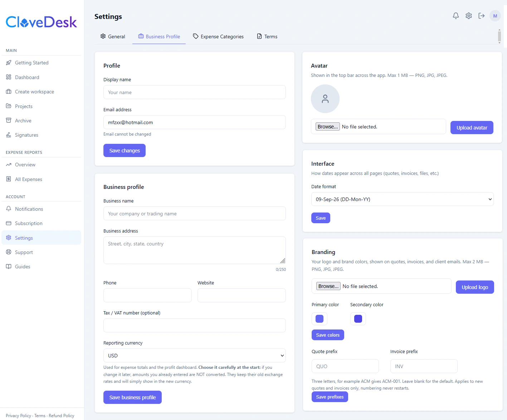The height and width of the screenshot is (420, 507).
Task: Click the Invoice prefix input
Action: [424, 366]
